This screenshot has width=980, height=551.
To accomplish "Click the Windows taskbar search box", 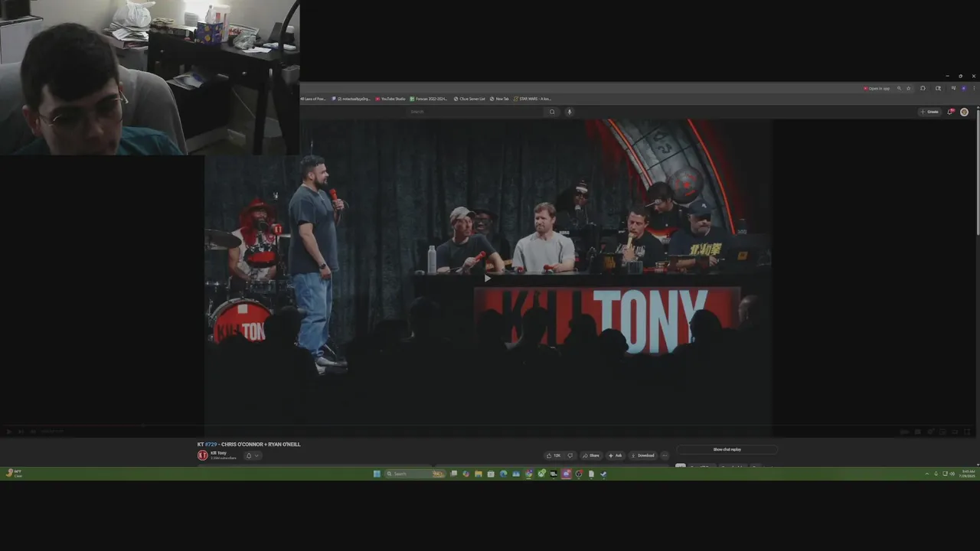I will pos(416,474).
